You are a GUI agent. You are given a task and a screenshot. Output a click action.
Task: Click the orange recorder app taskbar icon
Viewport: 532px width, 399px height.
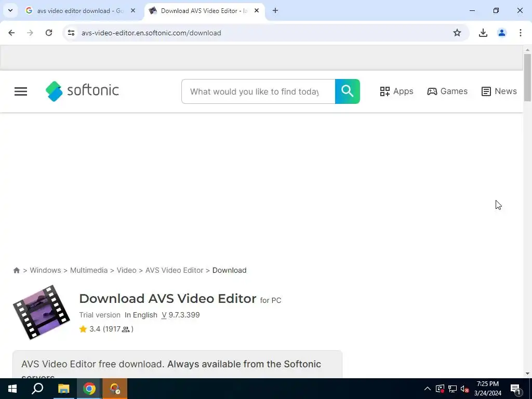tap(115, 389)
